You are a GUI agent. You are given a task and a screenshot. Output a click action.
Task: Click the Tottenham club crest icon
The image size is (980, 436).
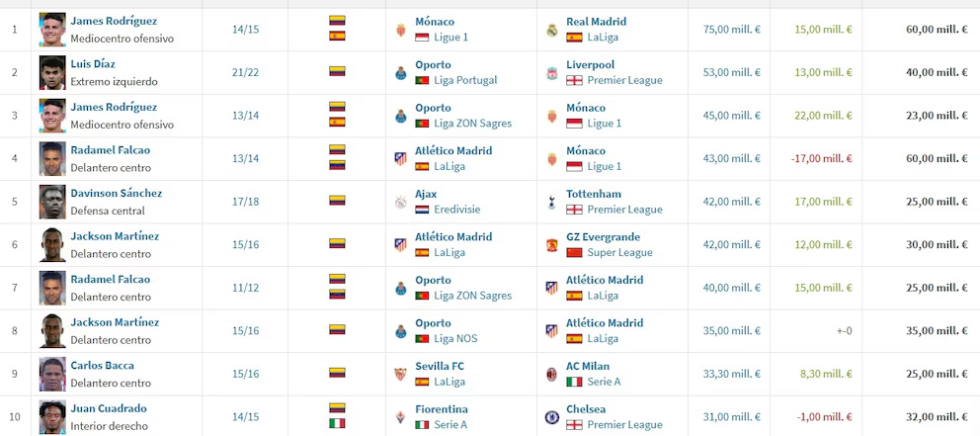(x=552, y=202)
